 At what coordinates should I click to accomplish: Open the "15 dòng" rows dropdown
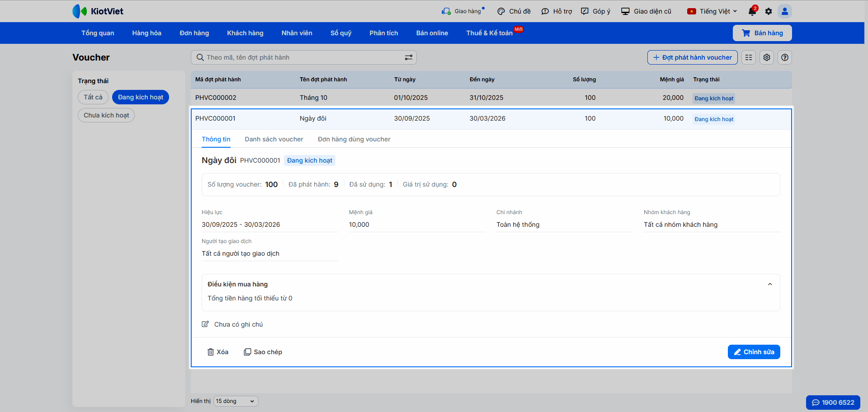(236, 401)
